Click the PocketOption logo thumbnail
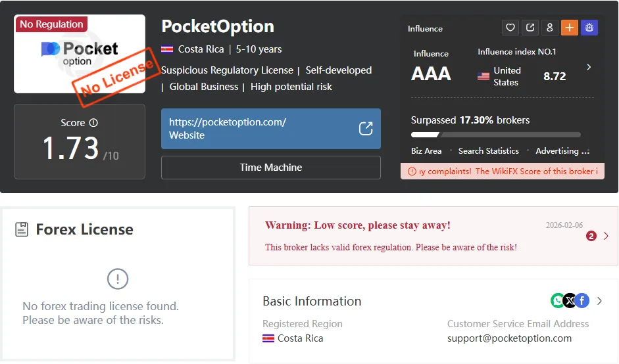This screenshot has width=619, height=364. (x=80, y=54)
